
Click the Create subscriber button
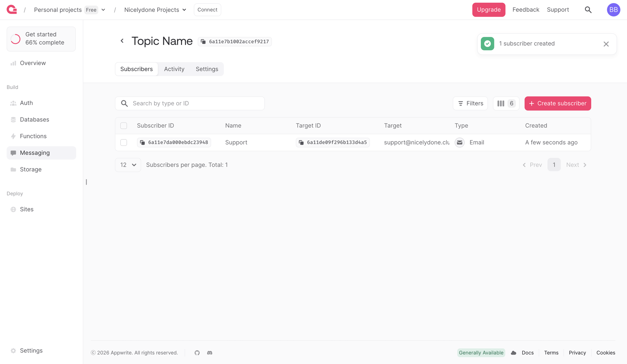558,103
